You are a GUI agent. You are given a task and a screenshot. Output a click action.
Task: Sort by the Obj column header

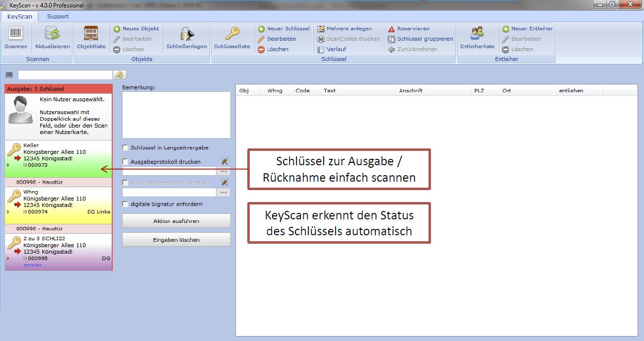(x=247, y=91)
